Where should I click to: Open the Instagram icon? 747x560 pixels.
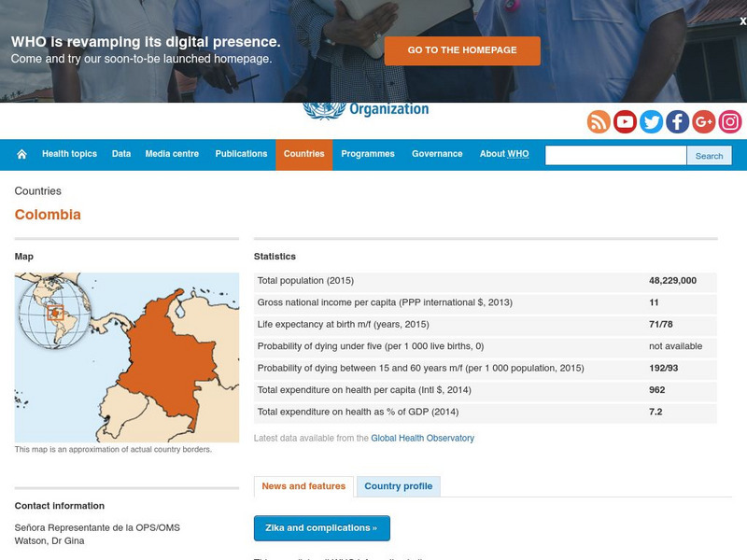pyautogui.click(x=729, y=121)
